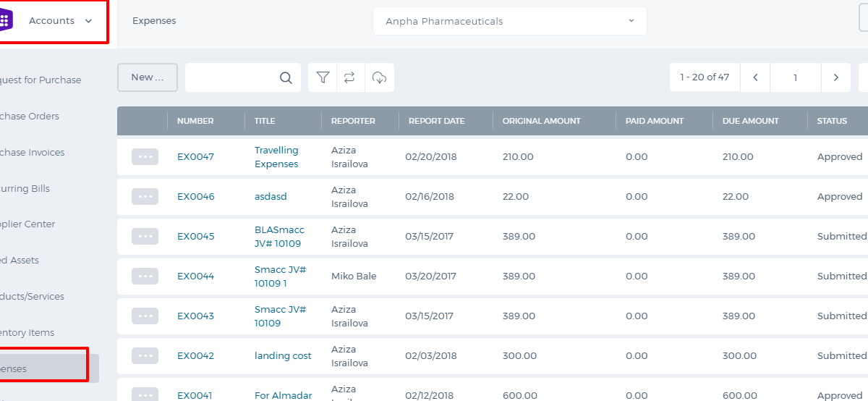Click the cloud download export icon
This screenshot has height=401, width=868.
tap(379, 77)
